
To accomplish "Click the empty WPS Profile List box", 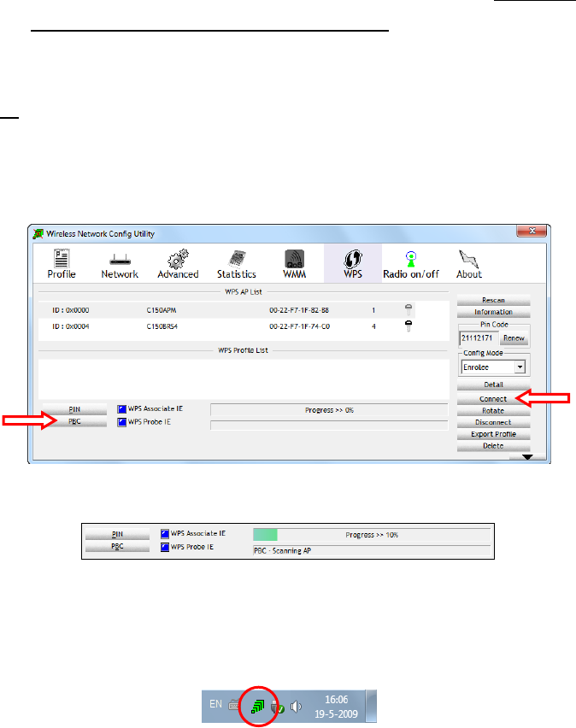I will pos(244,379).
